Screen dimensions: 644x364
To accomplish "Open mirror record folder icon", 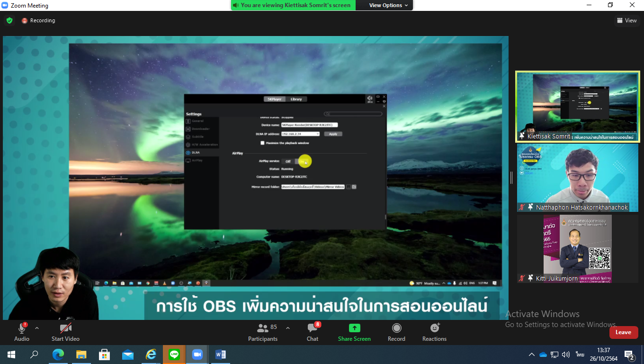I will pos(354,187).
